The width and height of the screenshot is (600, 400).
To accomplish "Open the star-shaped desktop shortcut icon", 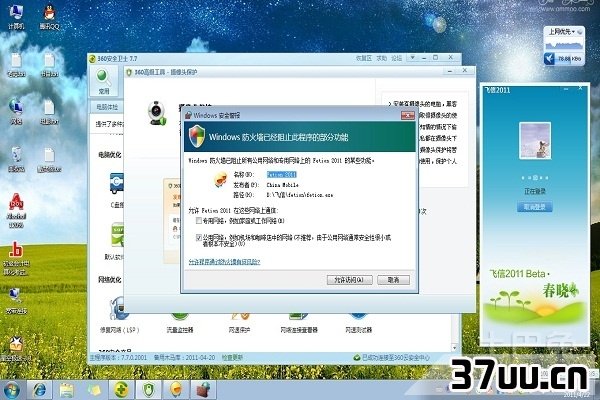I will (x=16, y=348).
